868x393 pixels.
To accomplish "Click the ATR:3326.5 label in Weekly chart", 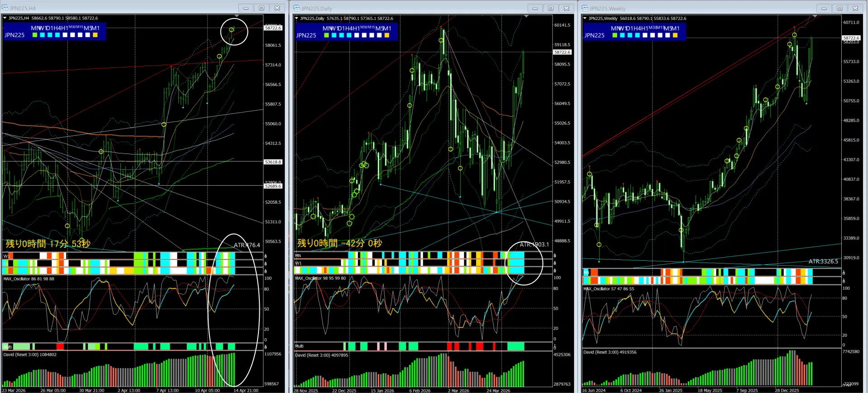I will (x=823, y=261).
